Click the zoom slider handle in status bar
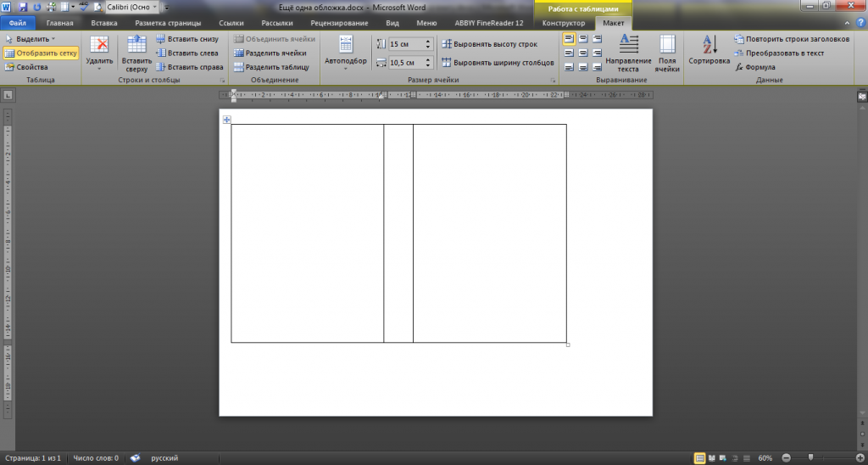This screenshot has width=868, height=465. [810, 458]
